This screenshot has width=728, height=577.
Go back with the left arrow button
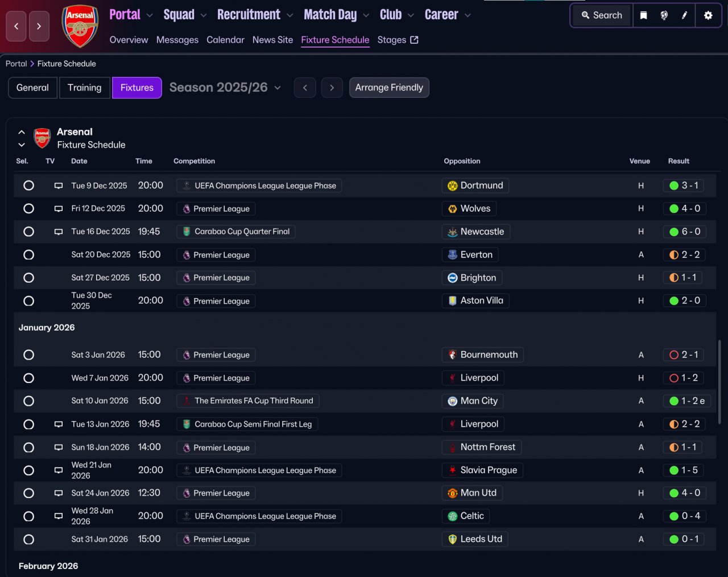tap(16, 26)
